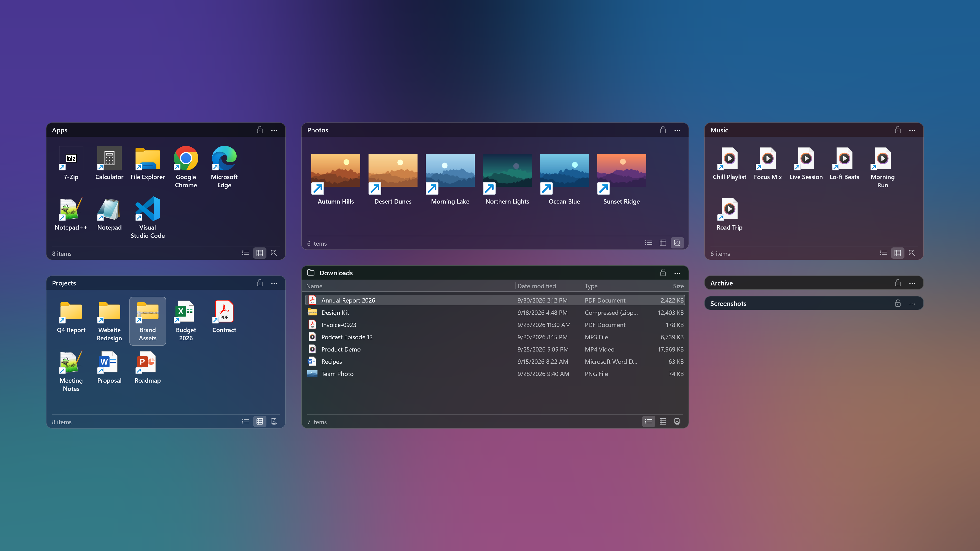The height and width of the screenshot is (551, 980).
Task: Sort Downloads by Type column header
Action: coord(612,286)
